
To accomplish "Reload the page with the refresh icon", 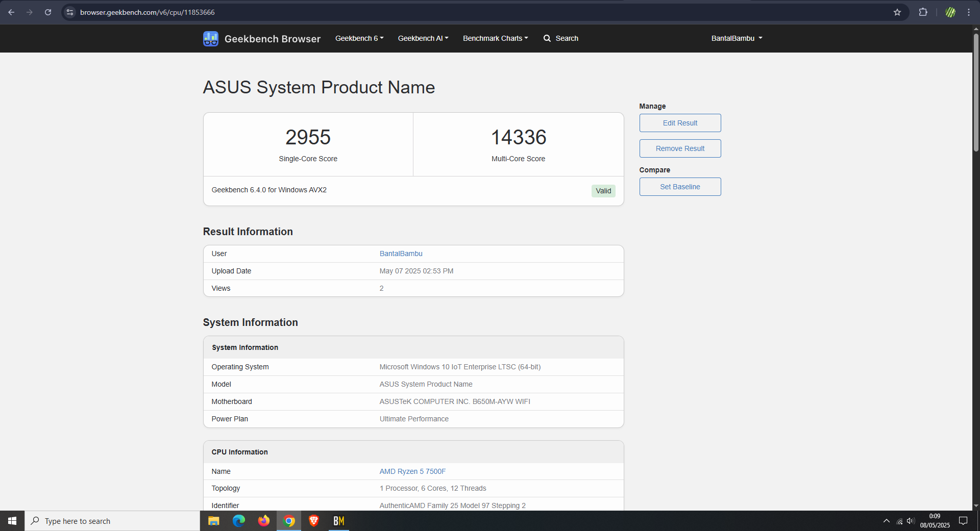I will click(x=48, y=12).
